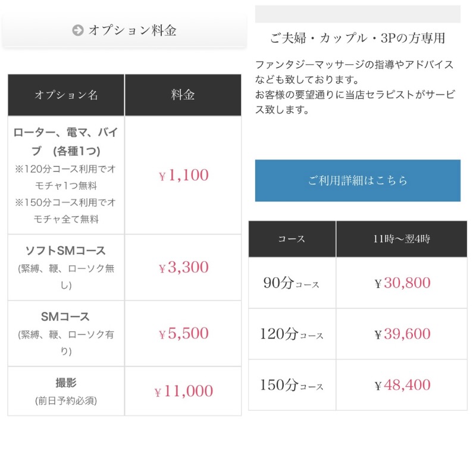Select the 料金 column header
Viewport: 476px width, 463px height.
(183, 95)
